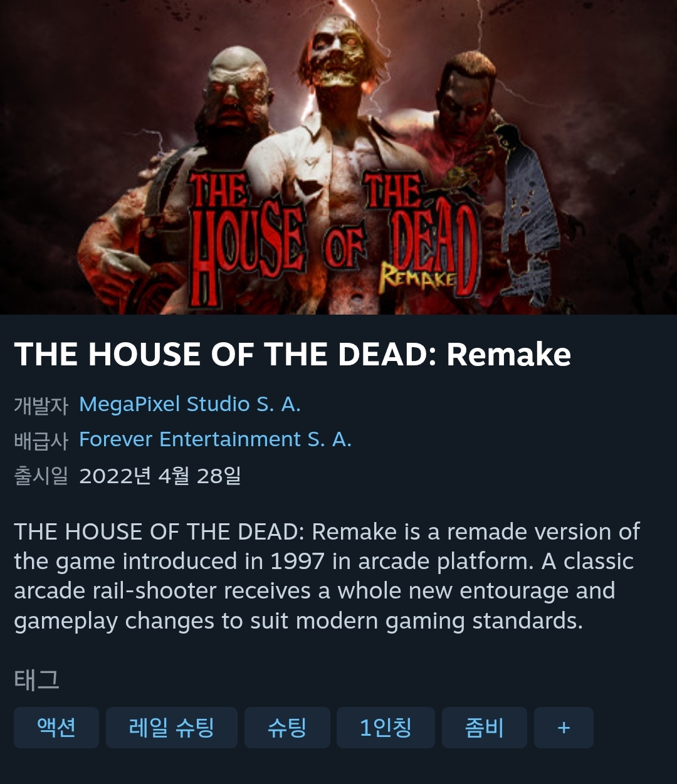This screenshot has width=677, height=784.
Task: Click the English game description paragraph
Action: pyautogui.click(x=327, y=576)
